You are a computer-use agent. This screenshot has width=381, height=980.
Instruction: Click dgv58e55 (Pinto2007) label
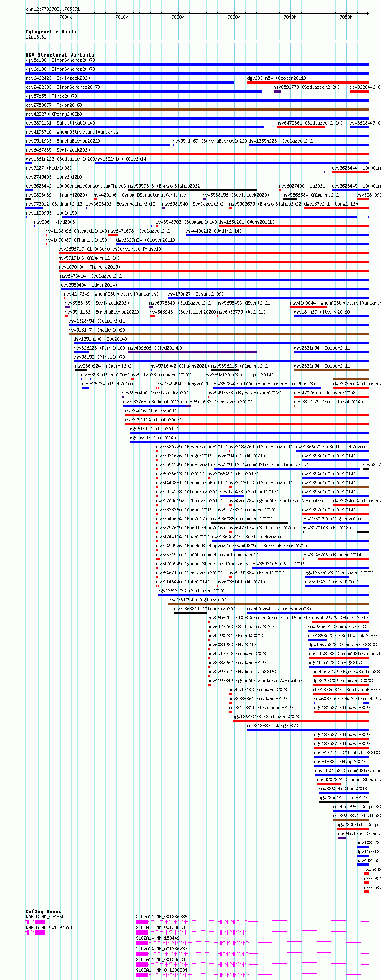tap(99, 357)
